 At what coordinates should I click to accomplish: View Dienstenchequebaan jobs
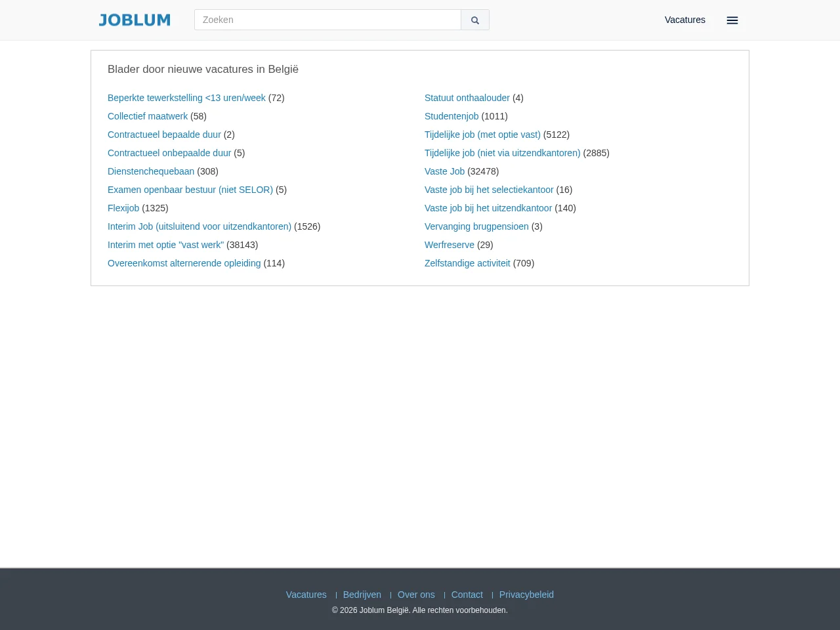[x=151, y=171]
